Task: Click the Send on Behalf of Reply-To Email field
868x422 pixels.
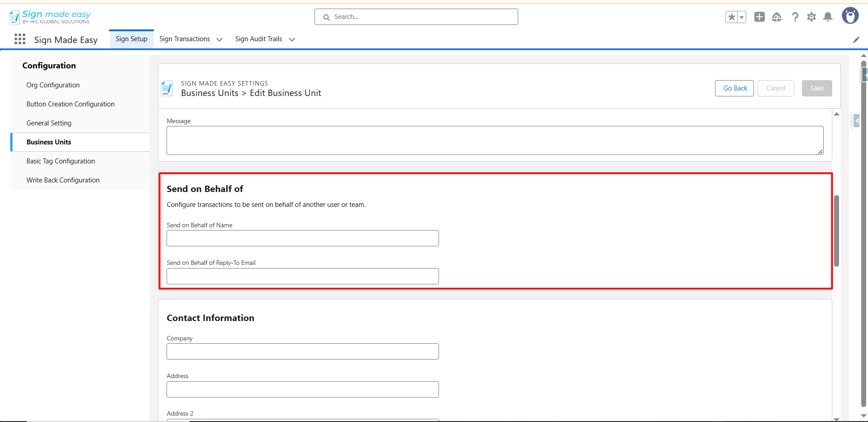Action: click(x=302, y=276)
